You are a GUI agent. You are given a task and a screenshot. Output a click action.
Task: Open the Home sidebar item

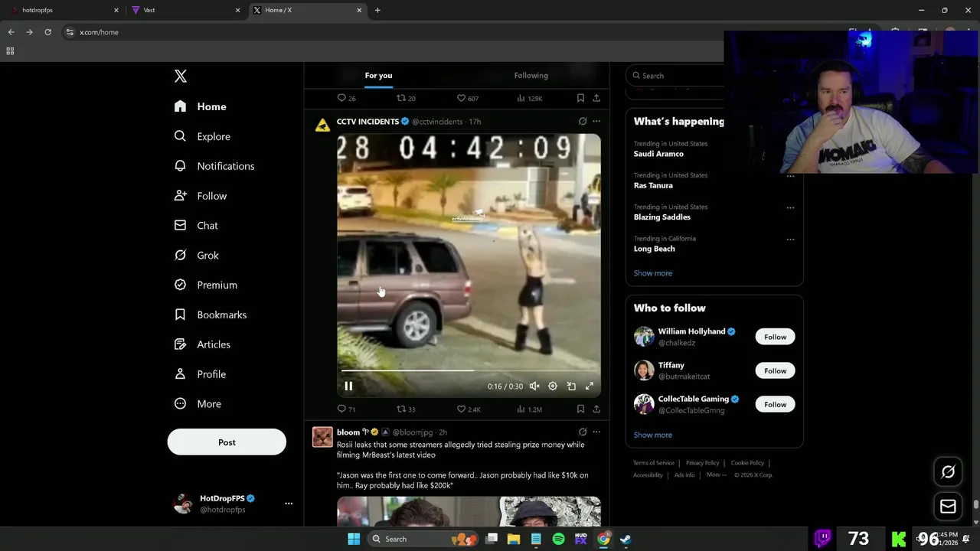pyautogui.click(x=200, y=106)
